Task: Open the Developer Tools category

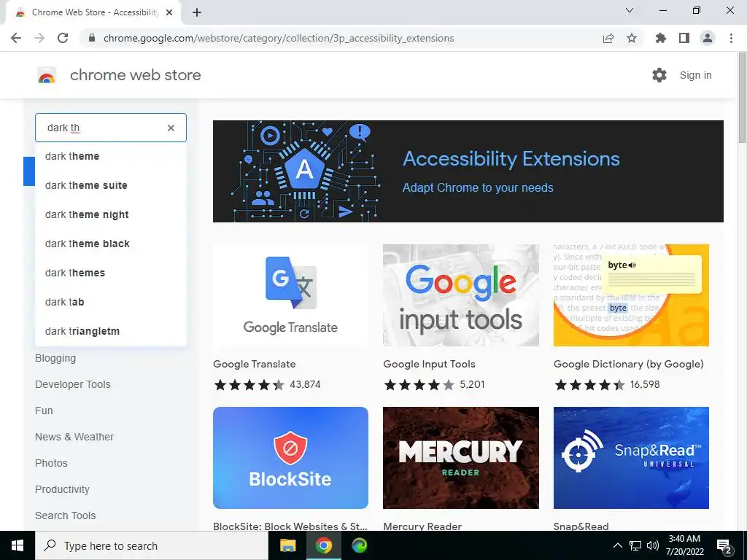Action: (x=72, y=384)
